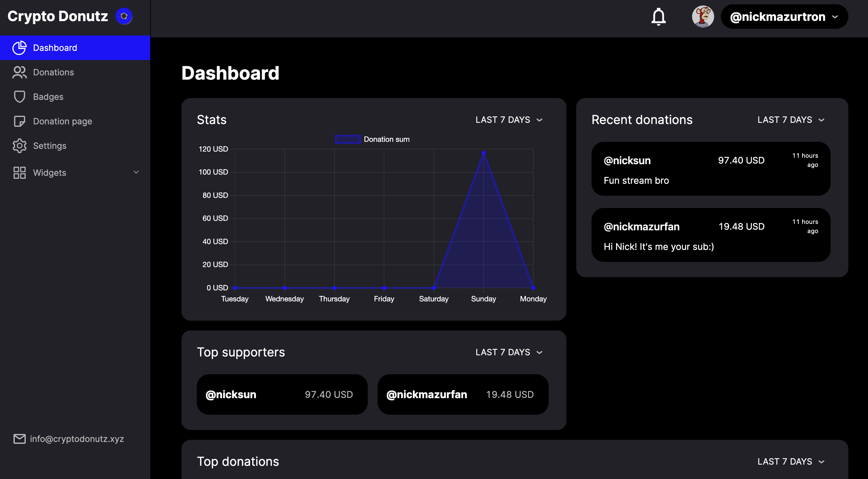Viewport: 868px width, 479px height.
Task: Open Top donations LAST 7 DAYS dropdown
Action: [x=791, y=462]
